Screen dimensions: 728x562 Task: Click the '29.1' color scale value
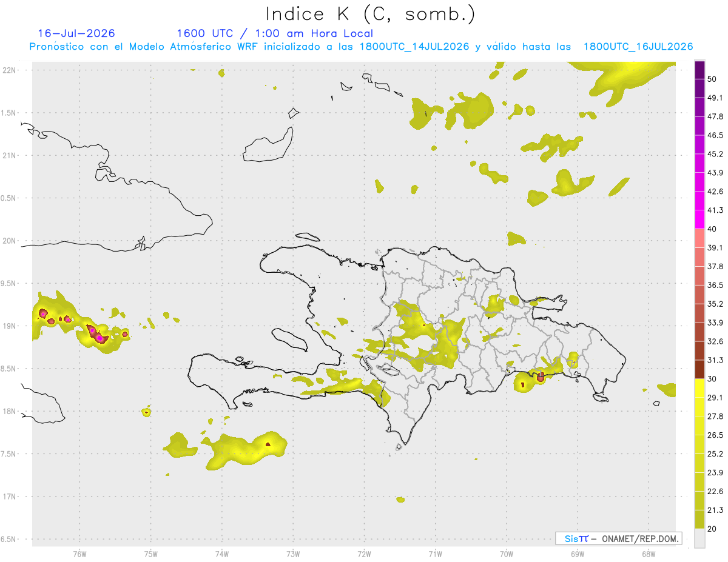point(715,398)
